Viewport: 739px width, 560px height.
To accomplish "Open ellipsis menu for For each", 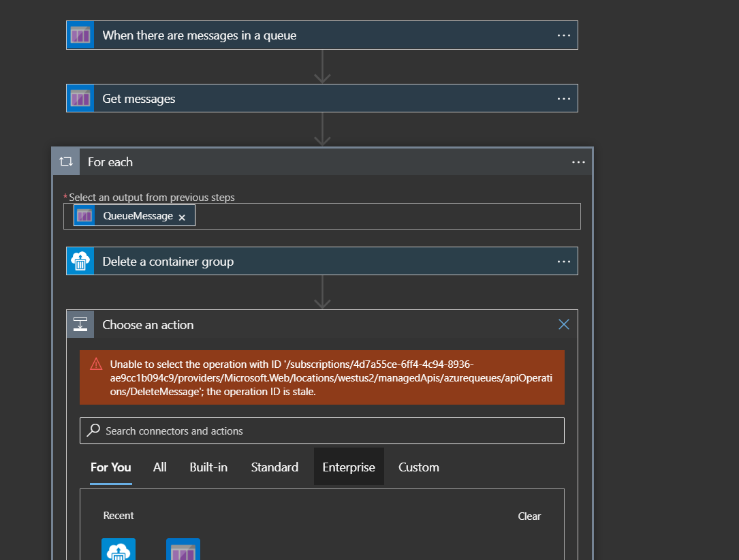I will [578, 162].
